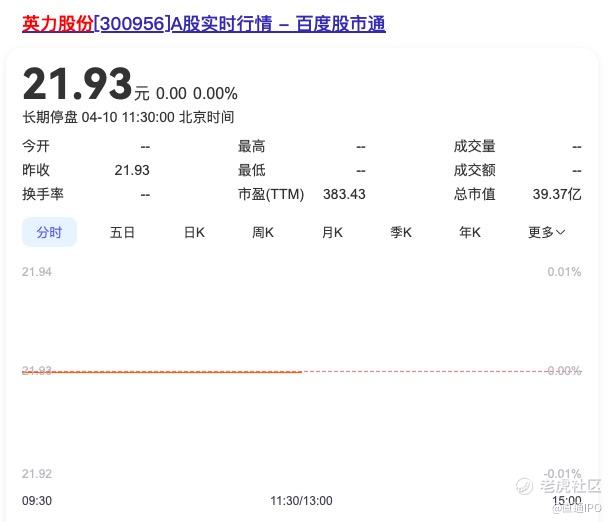The height and width of the screenshot is (522, 613).
Task: Select the 分时 chart tab
Action: (x=49, y=232)
